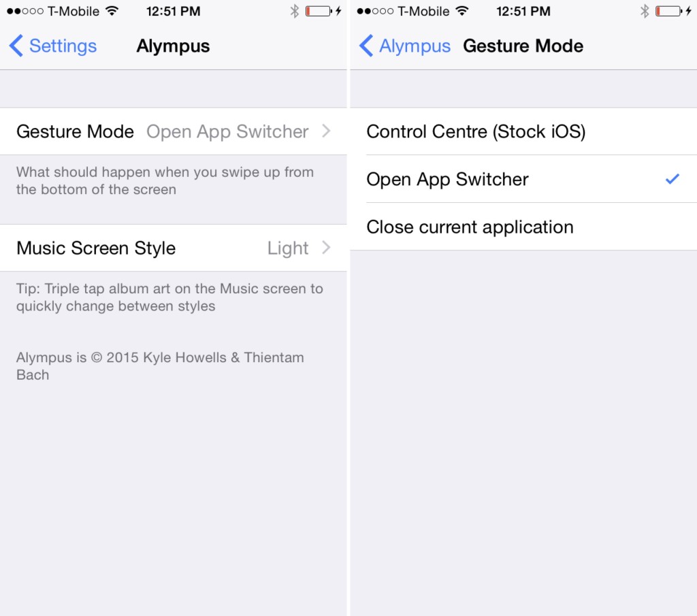This screenshot has height=616, width=697.
Task: Tap the Wi-Fi icon in right status bar
Action: click(462, 11)
